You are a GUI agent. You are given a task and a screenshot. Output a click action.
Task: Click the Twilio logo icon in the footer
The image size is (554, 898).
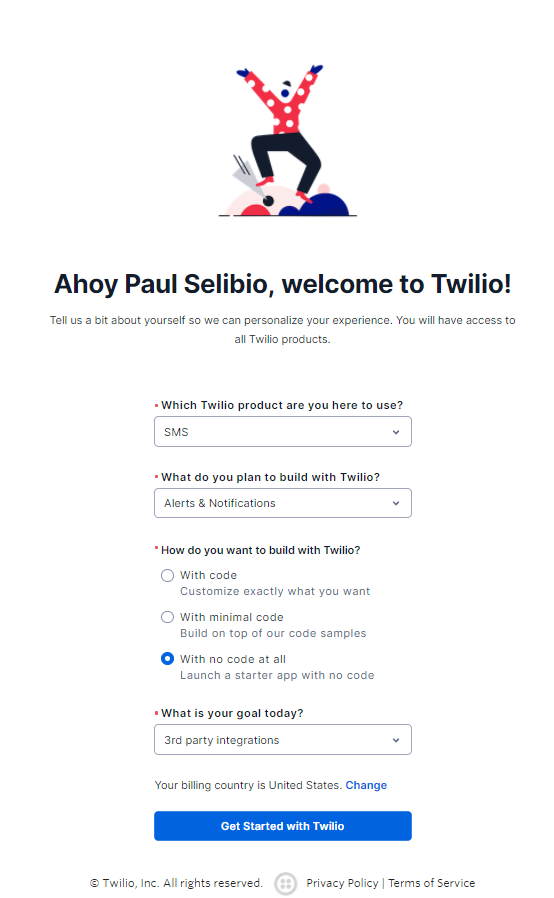click(285, 883)
